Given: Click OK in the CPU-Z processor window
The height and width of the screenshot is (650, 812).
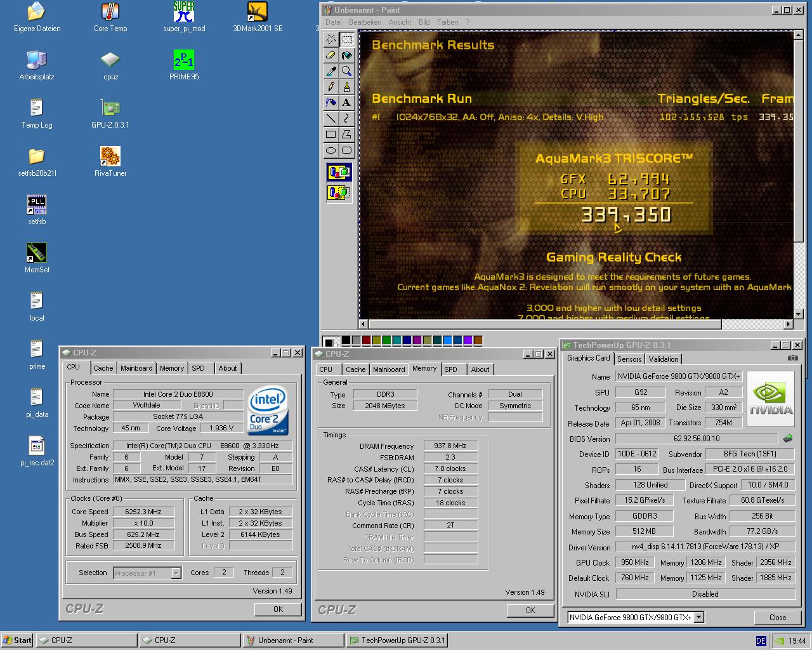Looking at the screenshot, I should tap(278, 609).
